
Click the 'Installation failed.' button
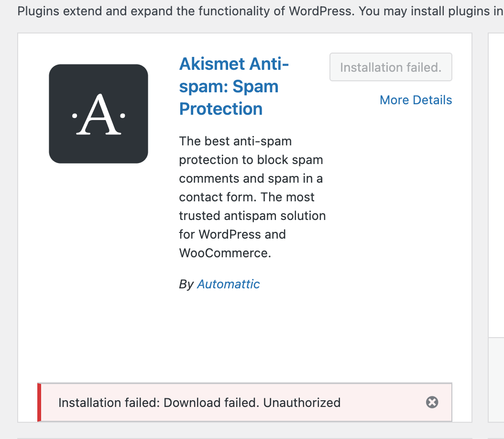coord(391,67)
